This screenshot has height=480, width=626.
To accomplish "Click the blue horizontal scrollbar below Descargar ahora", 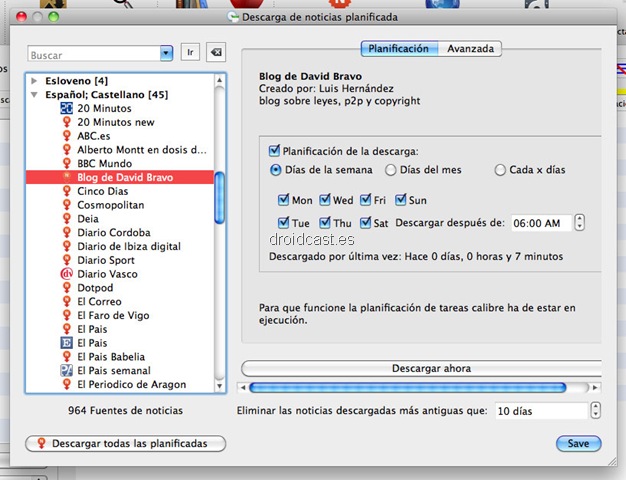I will click(420, 387).
